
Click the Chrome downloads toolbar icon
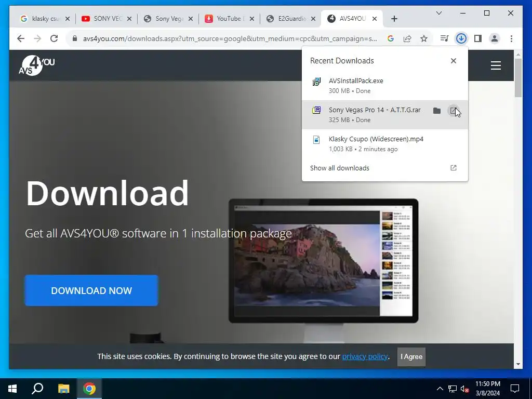pyautogui.click(x=461, y=38)
